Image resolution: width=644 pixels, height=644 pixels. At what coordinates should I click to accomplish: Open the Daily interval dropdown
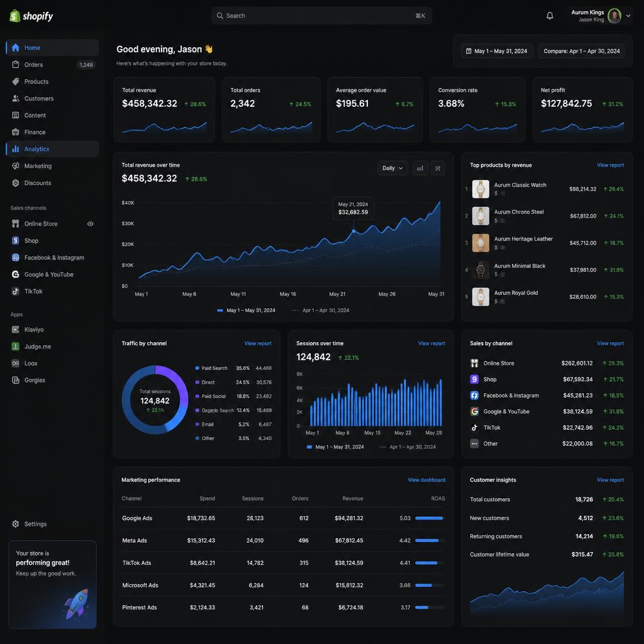(x=392, y=168)
